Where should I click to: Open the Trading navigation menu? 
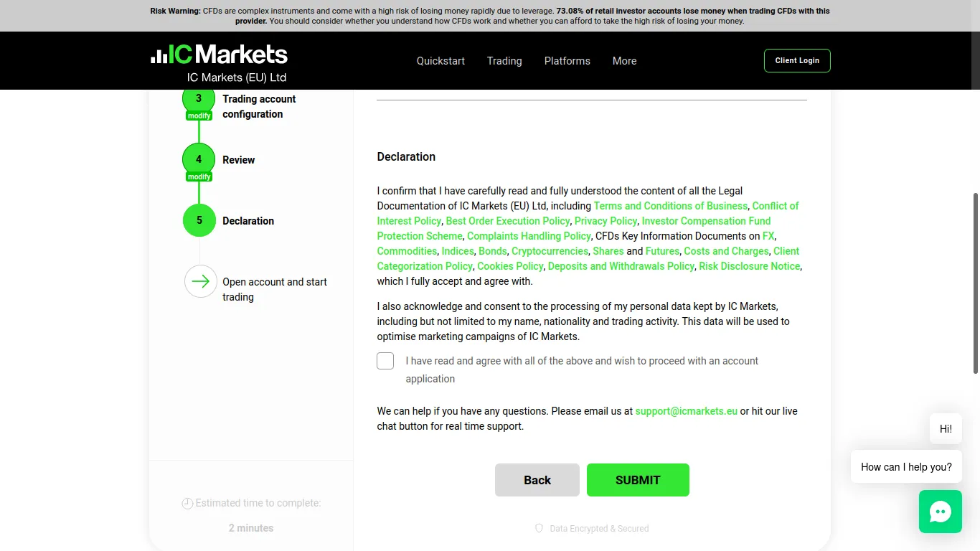(x=504, y=61)
